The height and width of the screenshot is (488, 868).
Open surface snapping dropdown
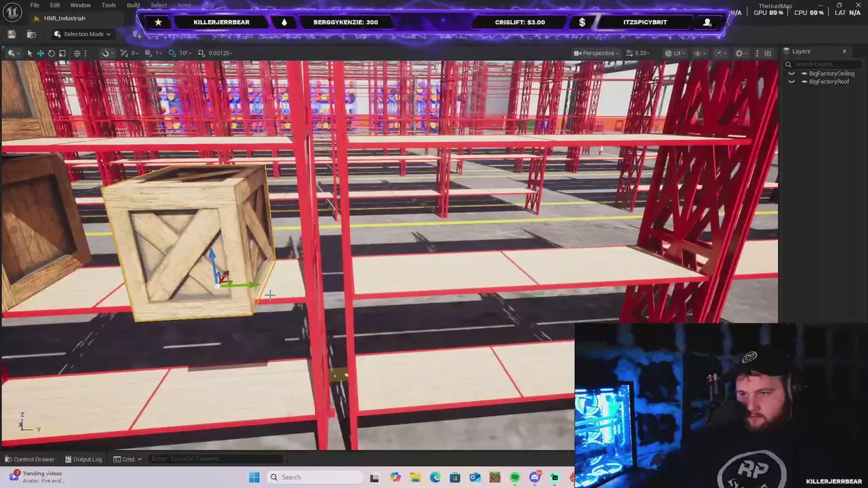coord(107,53)
